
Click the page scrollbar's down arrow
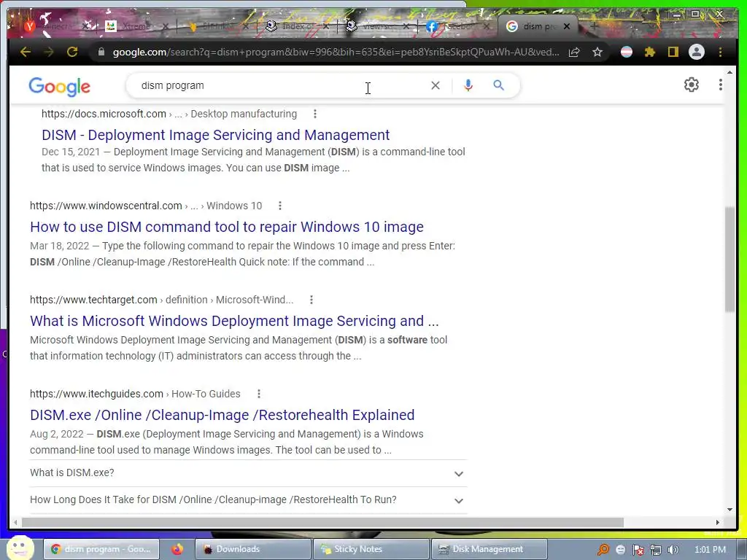(729, 510)
